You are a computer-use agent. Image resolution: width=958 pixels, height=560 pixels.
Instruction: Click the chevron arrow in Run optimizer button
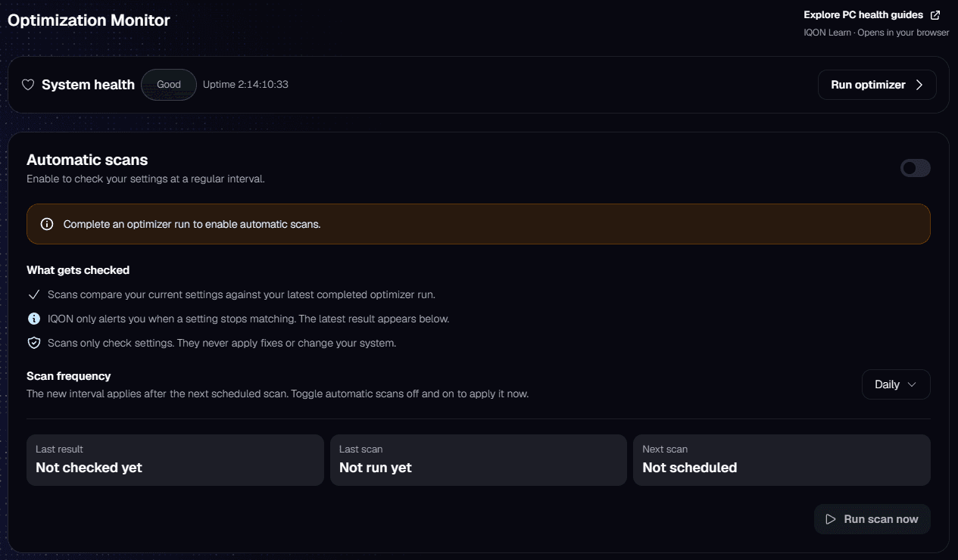pos(919,85)
